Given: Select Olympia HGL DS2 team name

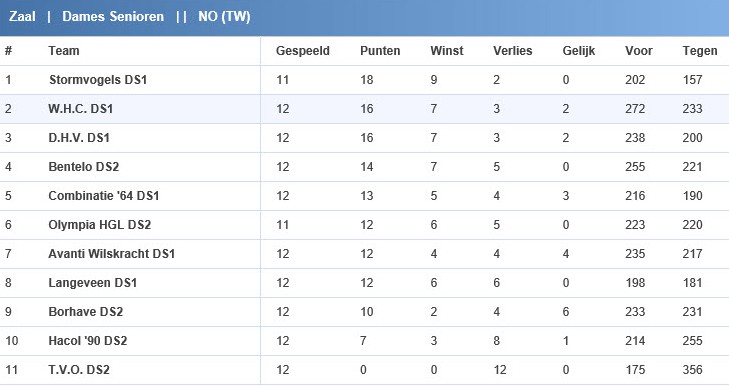Looking at the screenshot, I should point(99,225).
